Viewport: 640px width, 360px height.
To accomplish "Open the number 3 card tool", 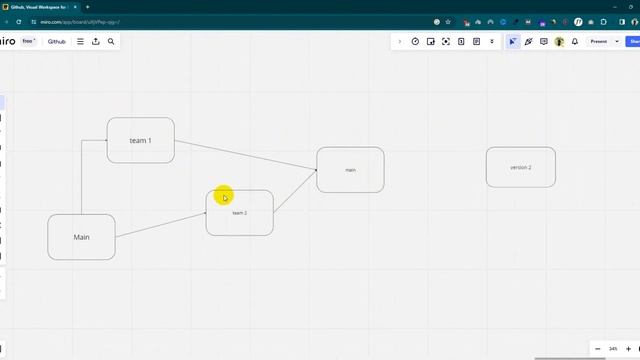I will (x=461, y=42).
